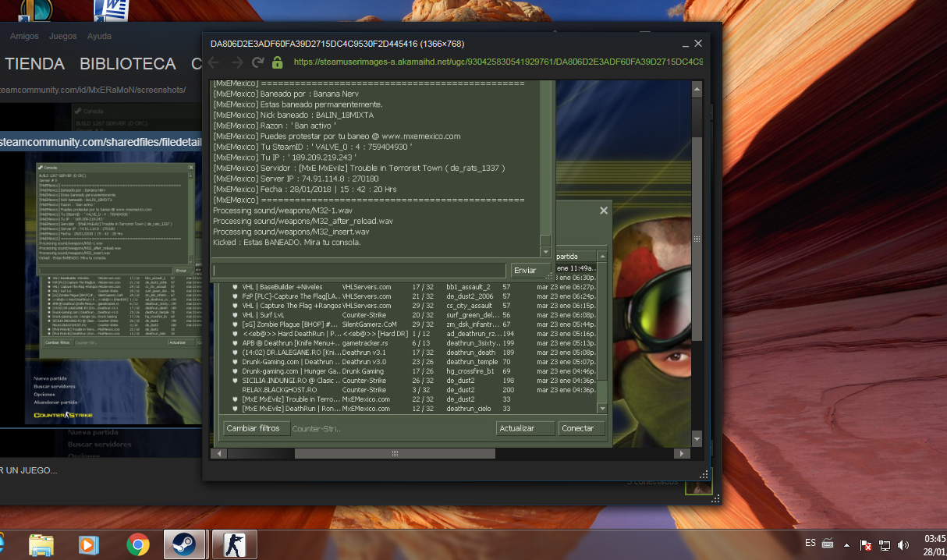The height and width of the screenshot is (560, 947).
Task: Click the image URL address bar
Action: [x=498, y=62]
